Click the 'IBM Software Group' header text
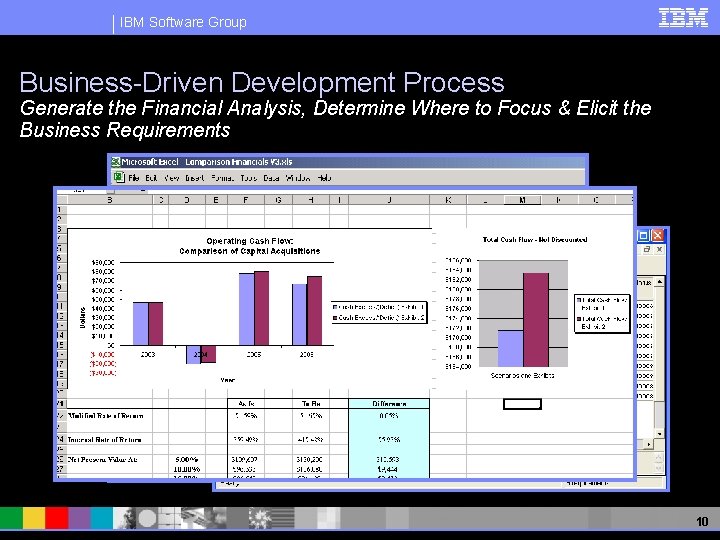Screen dimensions: 720x540 coord(183,22)
